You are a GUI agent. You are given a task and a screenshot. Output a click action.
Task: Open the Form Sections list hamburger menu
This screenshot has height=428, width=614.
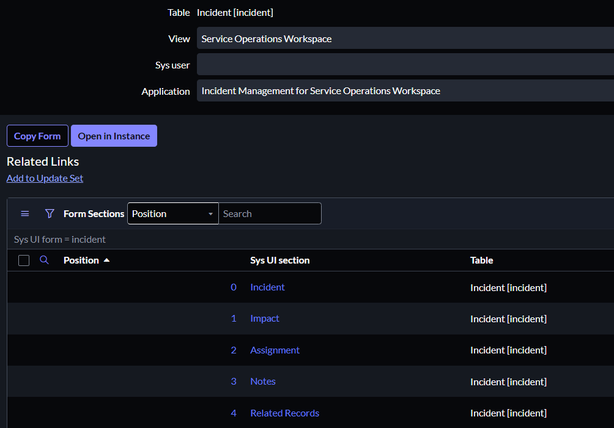point(25,214)
